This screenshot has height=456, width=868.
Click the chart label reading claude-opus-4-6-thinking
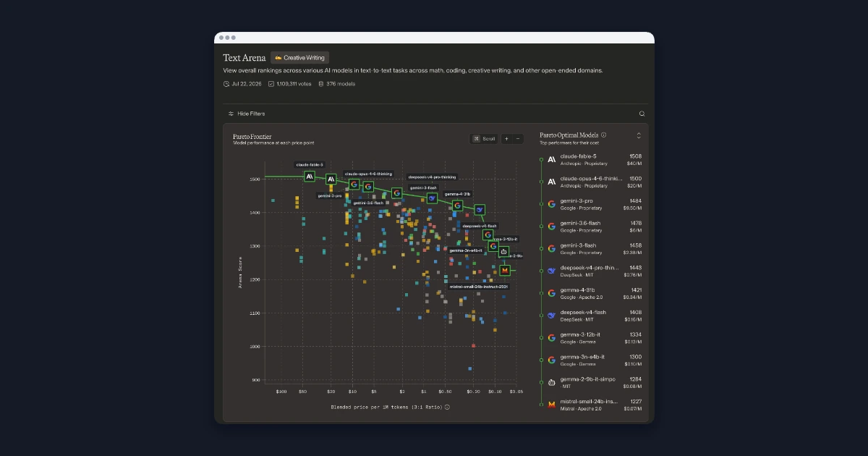(368, 174)
